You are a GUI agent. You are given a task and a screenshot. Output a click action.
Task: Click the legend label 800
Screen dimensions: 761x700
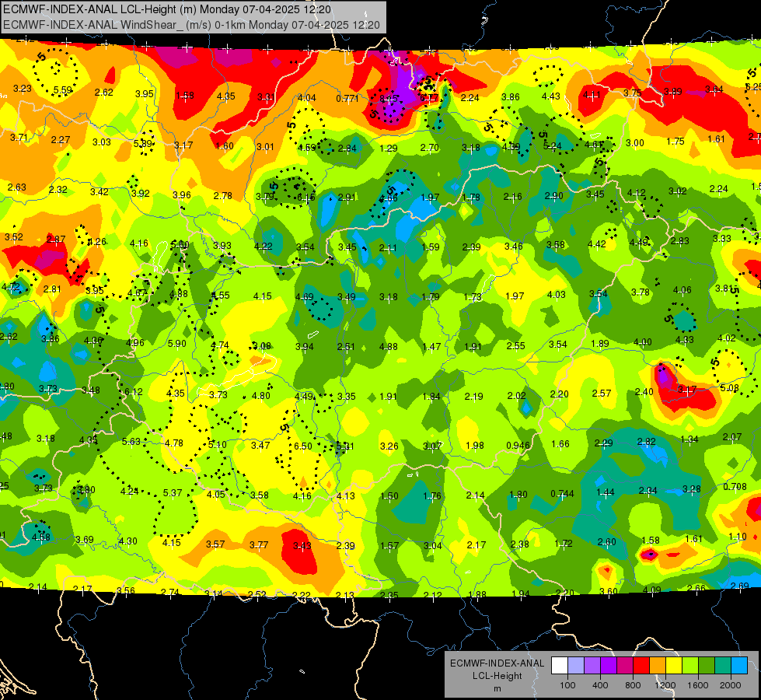coord(633,685)
